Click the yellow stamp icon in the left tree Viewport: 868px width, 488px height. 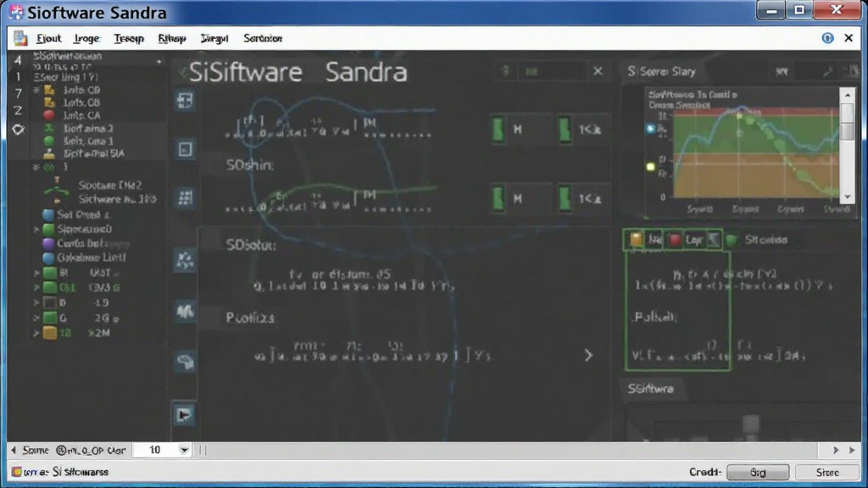click(48, 154)
